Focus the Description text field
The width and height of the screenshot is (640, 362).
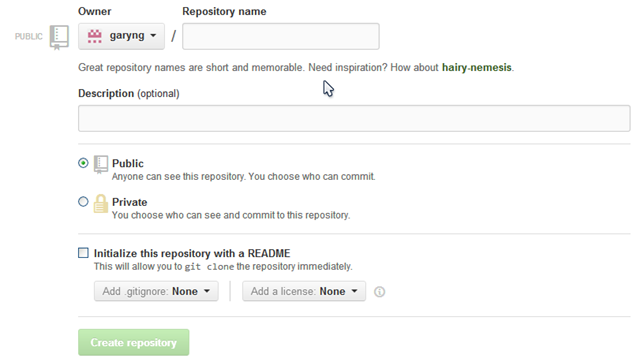[354, 118]
